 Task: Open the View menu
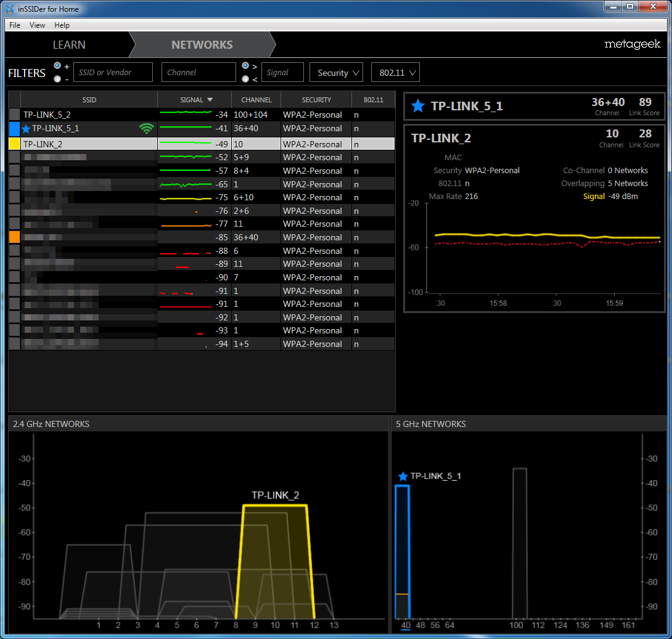tap(37, 25)
